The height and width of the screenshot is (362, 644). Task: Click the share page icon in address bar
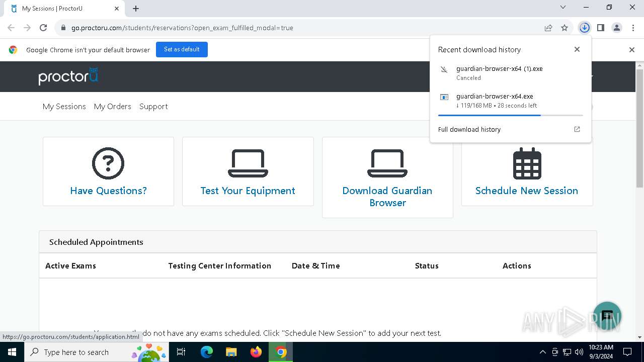(548, 28)
